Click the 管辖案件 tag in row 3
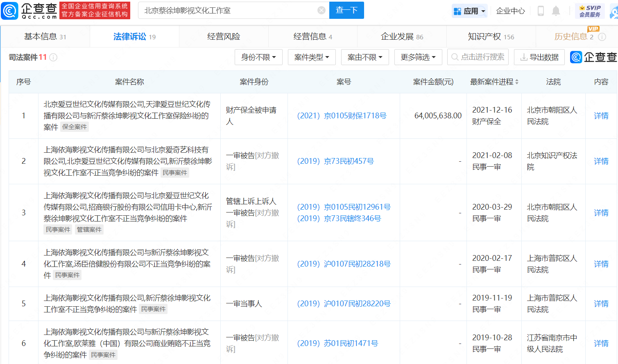The width and height of the screenshot is (618, 364). pyautogui.click(x=89, y=230)
